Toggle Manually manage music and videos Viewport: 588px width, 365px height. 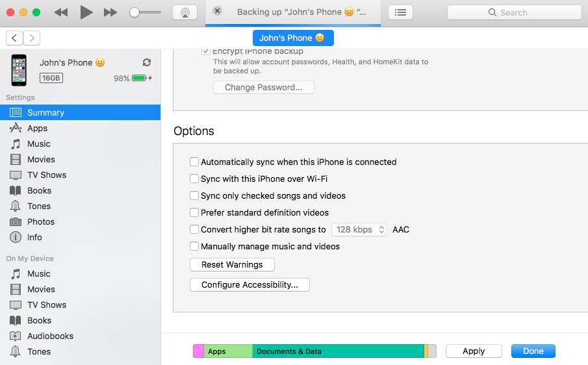click(x=194, y=246)
